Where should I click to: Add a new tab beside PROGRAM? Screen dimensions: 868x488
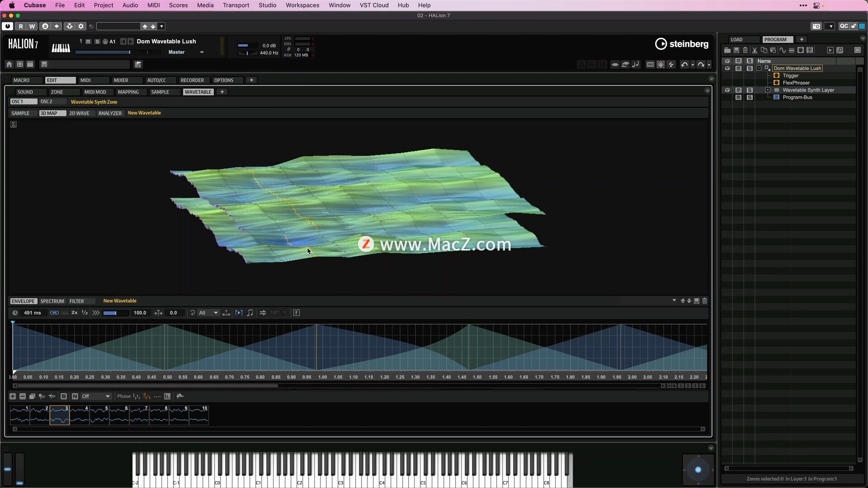coord(802,40)
